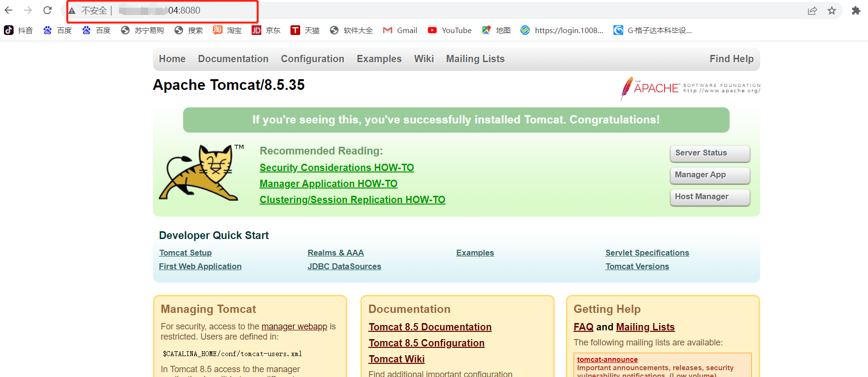Open the First Web Application link
This screenshot has width=868, height=377.
pos(200,266)
